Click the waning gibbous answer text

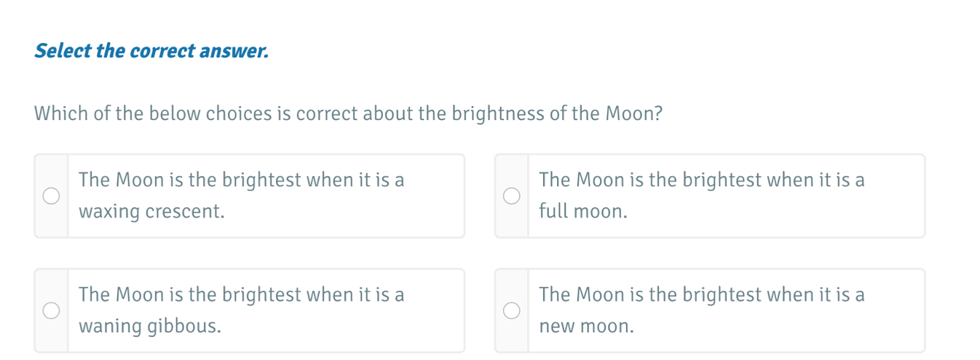pos(241,295)
